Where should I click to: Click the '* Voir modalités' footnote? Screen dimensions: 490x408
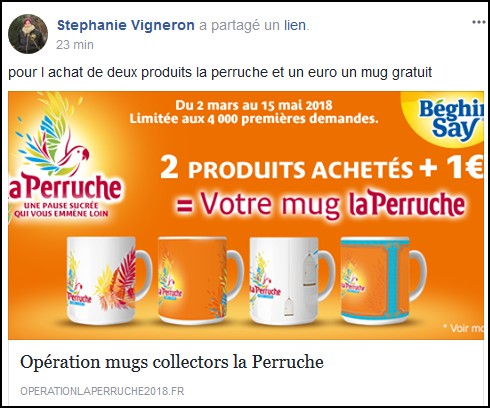point(463,328)
